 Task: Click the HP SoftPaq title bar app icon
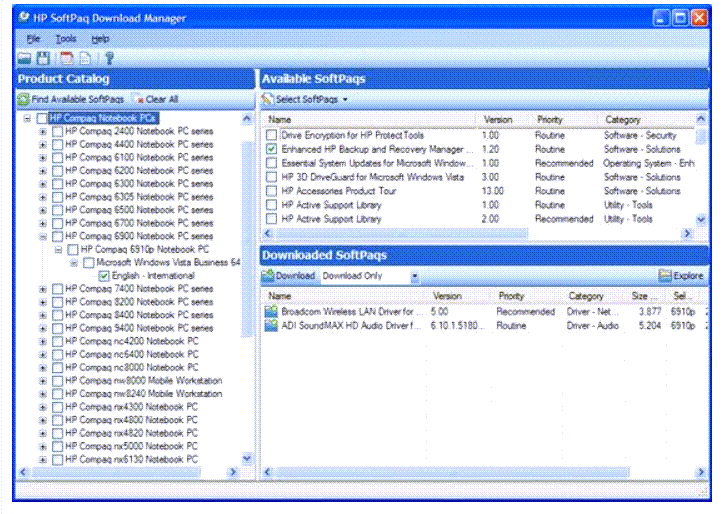tap(24, 18)
